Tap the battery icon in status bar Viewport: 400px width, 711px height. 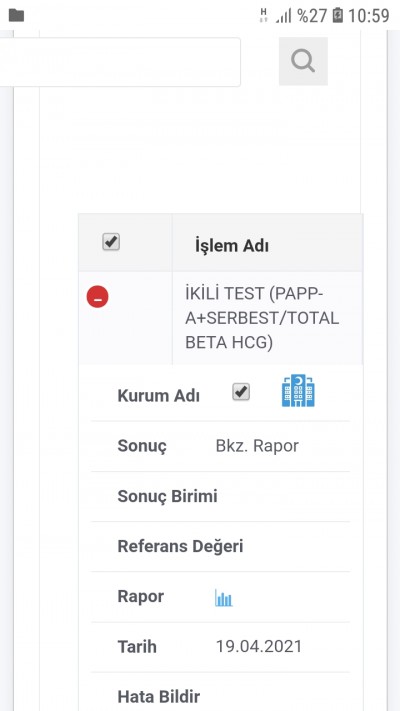tap(337, 16)
